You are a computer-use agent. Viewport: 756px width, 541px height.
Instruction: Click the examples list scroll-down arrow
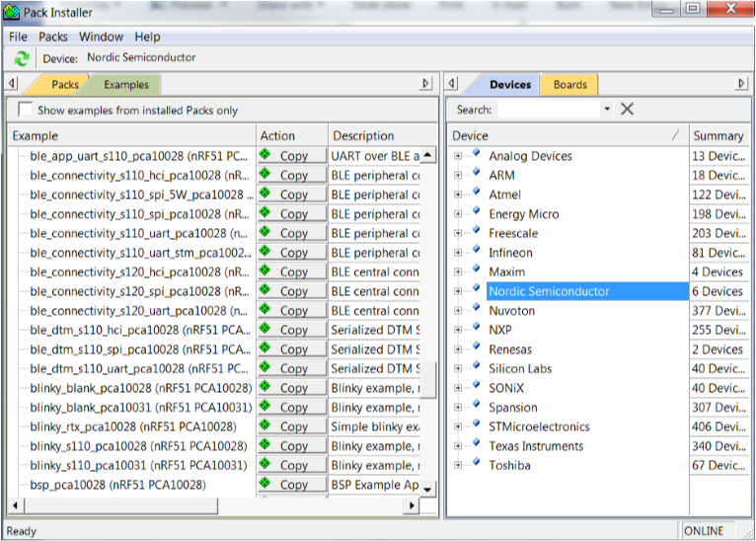coord(427,489)
